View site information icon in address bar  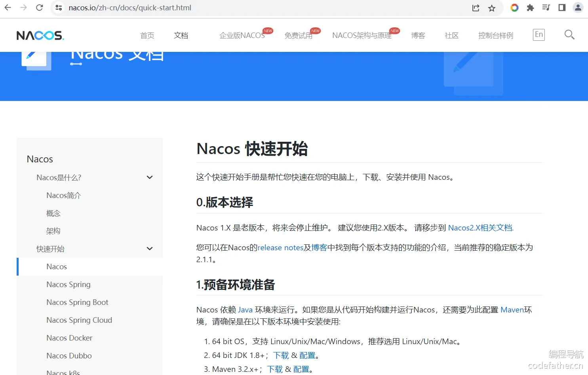click(x=59, y=8)
